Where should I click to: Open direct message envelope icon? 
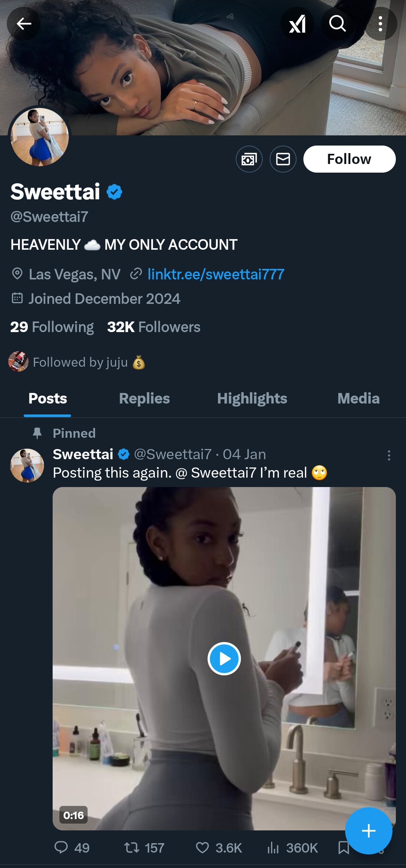pyautogui.click(x=283, y=159)
